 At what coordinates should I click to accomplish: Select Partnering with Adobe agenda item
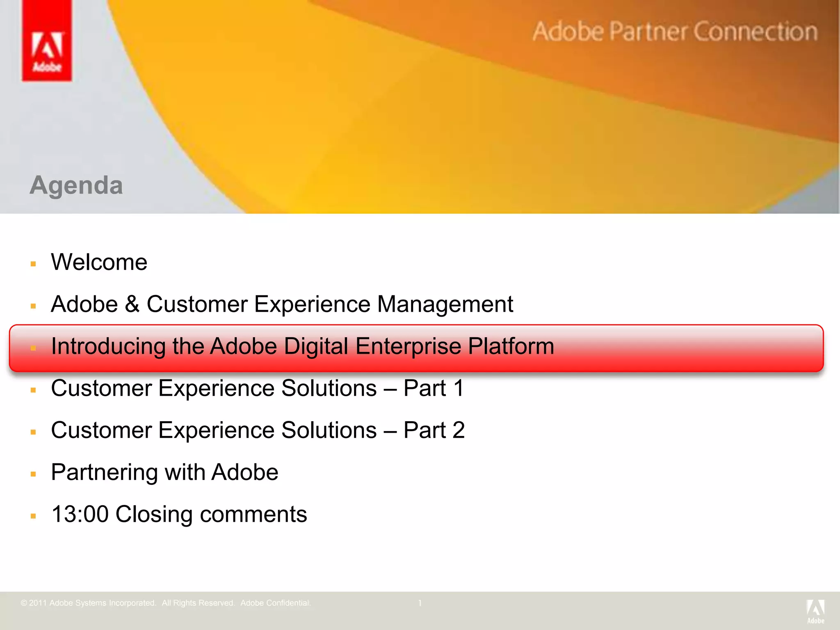164,472
